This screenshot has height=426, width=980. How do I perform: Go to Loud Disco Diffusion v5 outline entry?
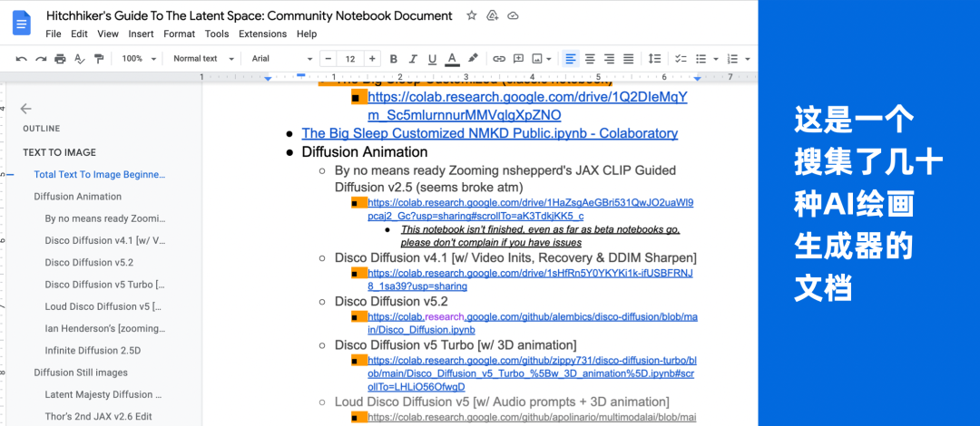click(x=103, y=306)
